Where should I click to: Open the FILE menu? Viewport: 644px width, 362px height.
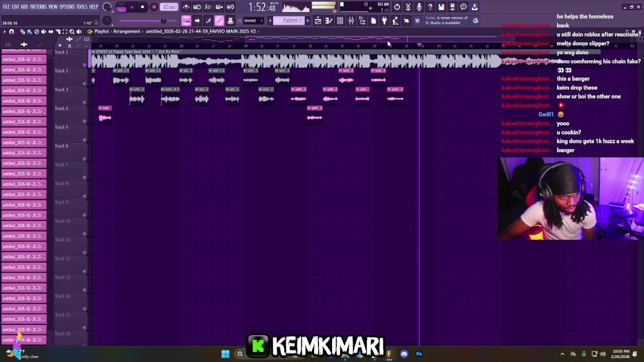click(6, 7)
